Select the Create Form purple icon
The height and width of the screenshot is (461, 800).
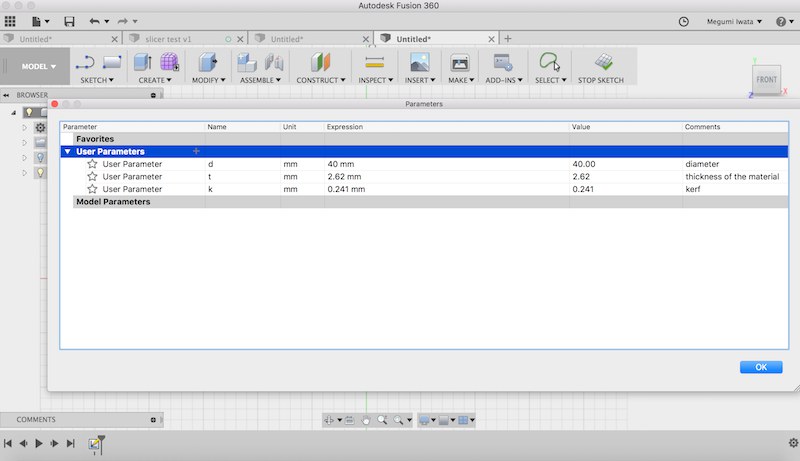(169, 62)
